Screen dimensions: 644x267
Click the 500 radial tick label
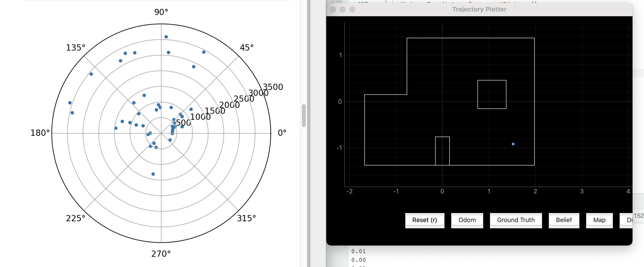tap(183, 123)
